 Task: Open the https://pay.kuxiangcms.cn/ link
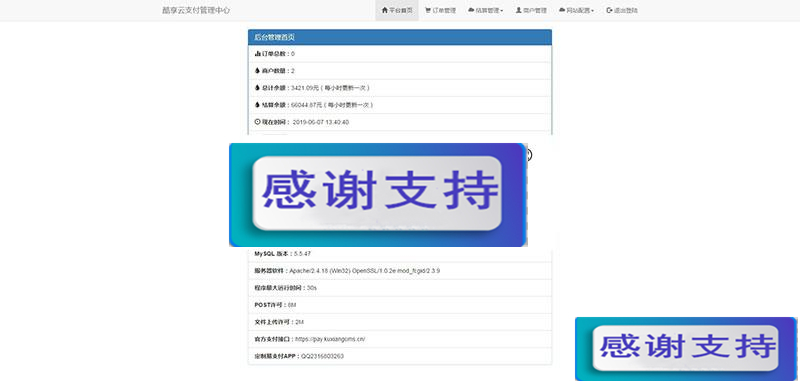click(330, 339)
